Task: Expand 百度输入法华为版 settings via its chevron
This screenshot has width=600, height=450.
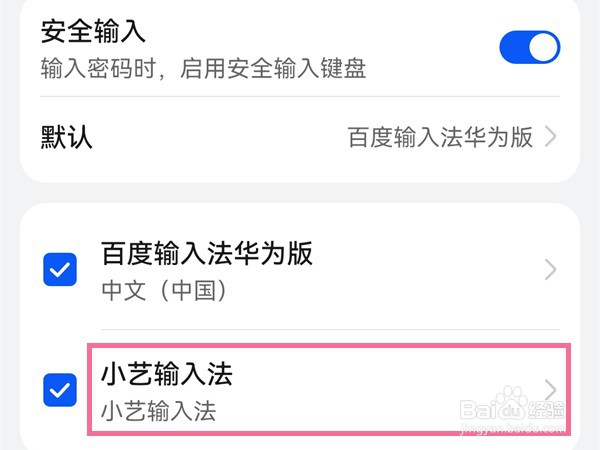Action: click(x=551, y=270)
